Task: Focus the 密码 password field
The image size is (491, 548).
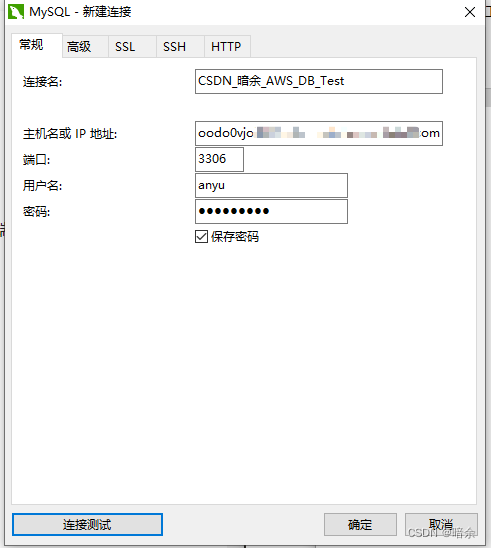Action: click(x=271, y=211)
